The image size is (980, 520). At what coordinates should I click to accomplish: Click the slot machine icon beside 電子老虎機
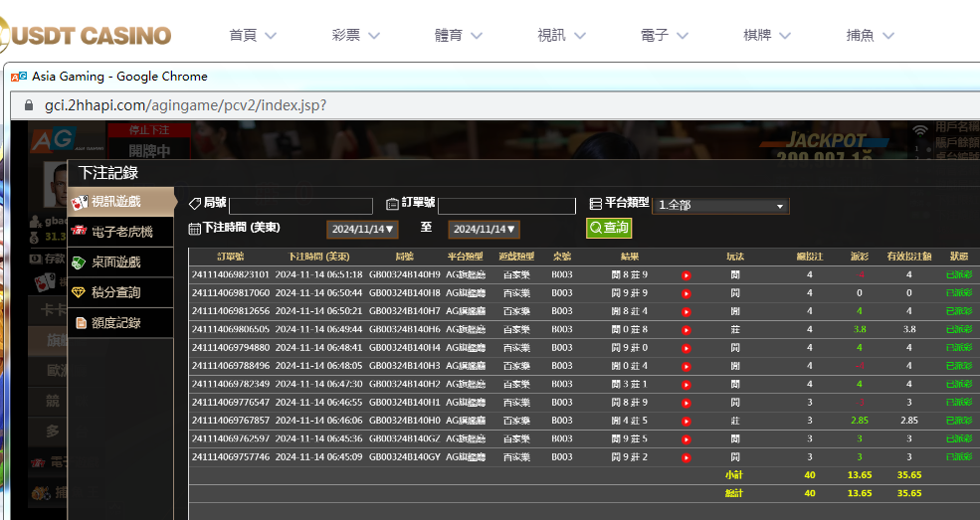tap(80, 232)
